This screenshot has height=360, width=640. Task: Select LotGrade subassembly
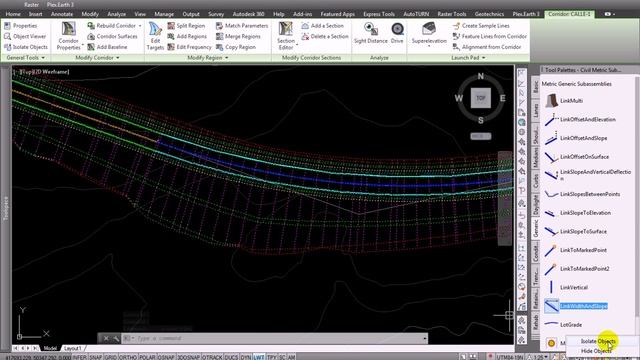(x=564, y=324)
